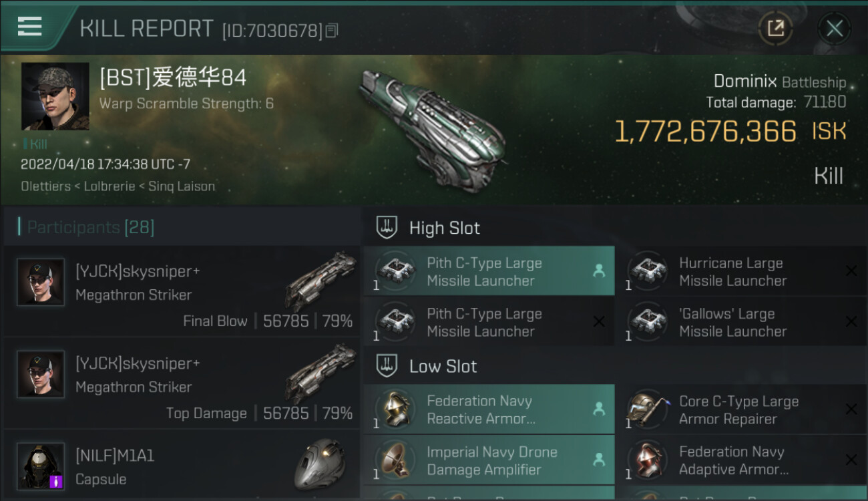Click the 'Gallows' Large Missile Launcher icon
The height and width of the screenshot is (501, 868).
click(x=648, y=321)
